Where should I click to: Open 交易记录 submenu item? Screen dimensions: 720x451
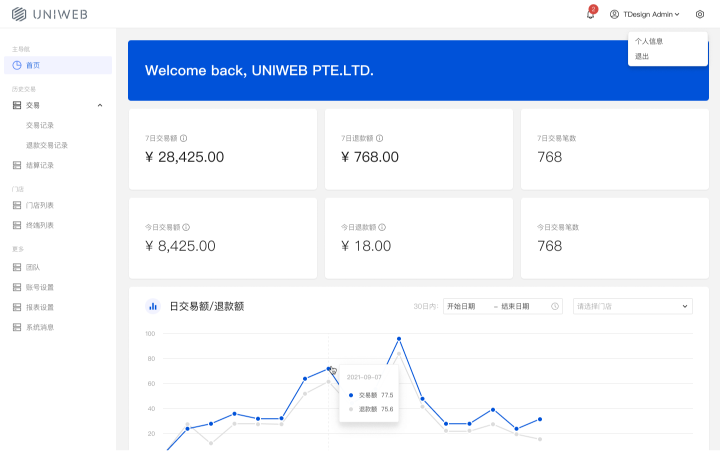coord(40,125)
